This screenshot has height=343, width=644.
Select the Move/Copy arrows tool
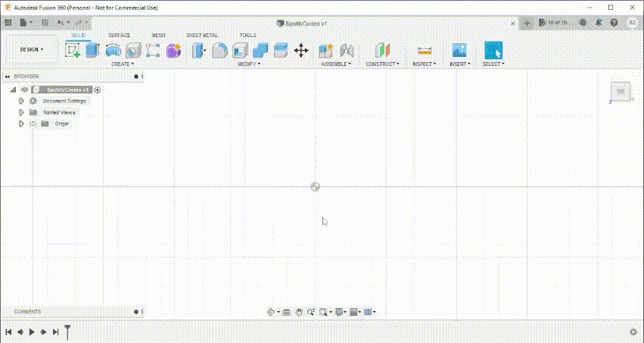301,51
